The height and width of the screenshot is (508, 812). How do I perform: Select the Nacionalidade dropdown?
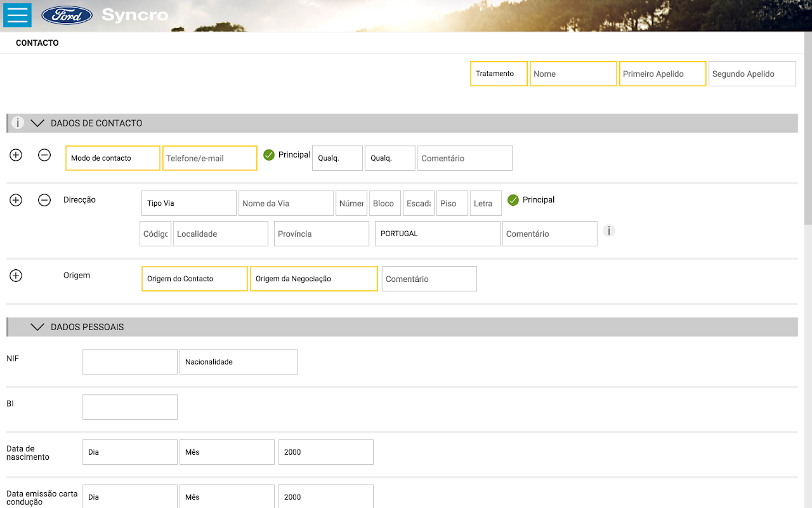click(238, 362)
